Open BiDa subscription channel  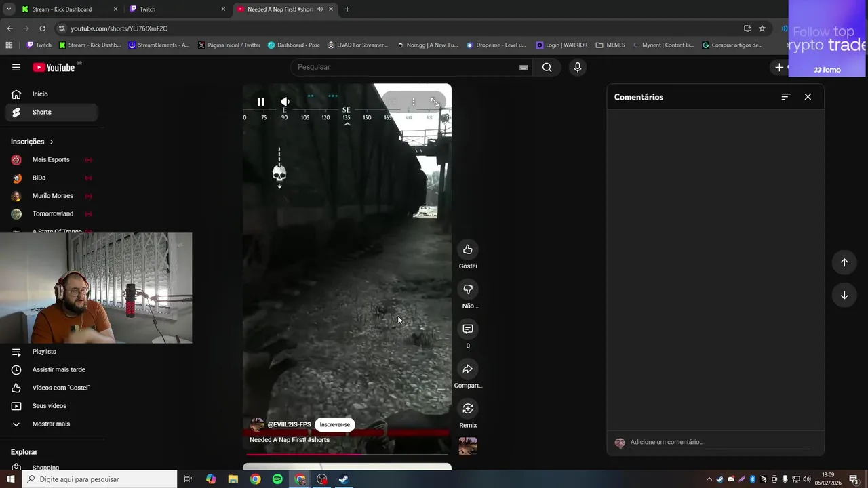tap(52, 178)
